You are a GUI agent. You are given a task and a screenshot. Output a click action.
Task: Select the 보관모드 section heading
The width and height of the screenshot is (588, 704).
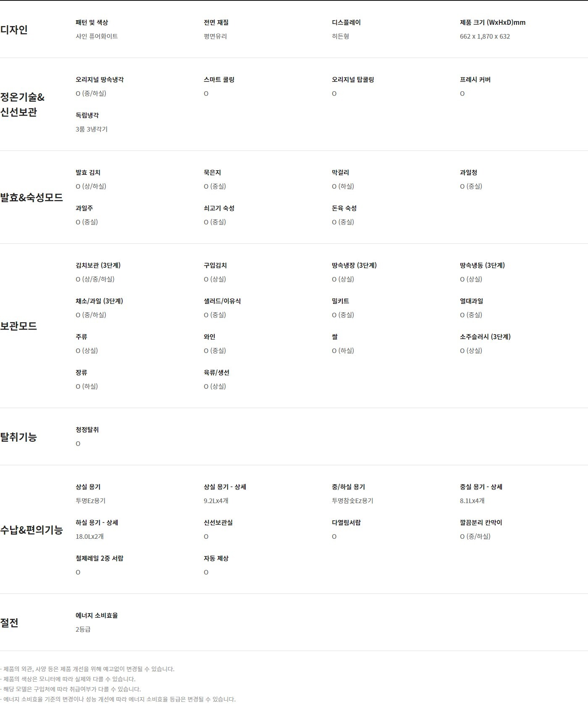[x=18, y=326]
